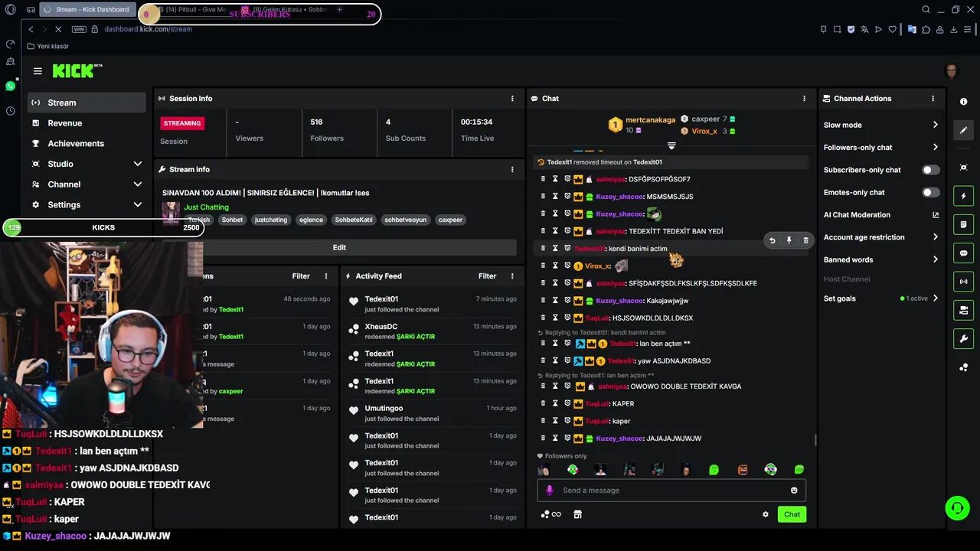Screen dimensions: 980x551
Task: Click the Sohbet tag
Action: tap(232, 220)
